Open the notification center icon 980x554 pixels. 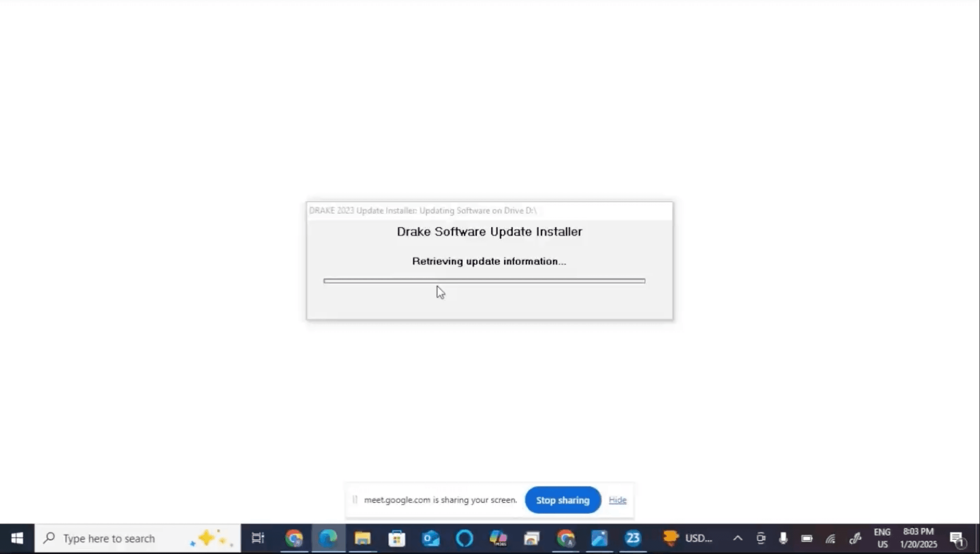(x=956, y=538)
